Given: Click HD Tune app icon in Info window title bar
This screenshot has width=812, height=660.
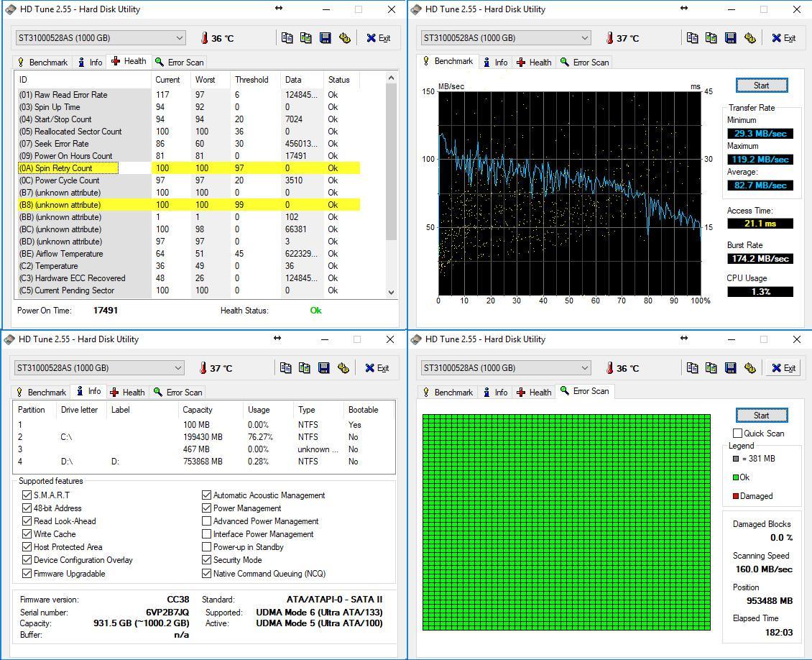Looking at the screenshot, I should [9, 339].
